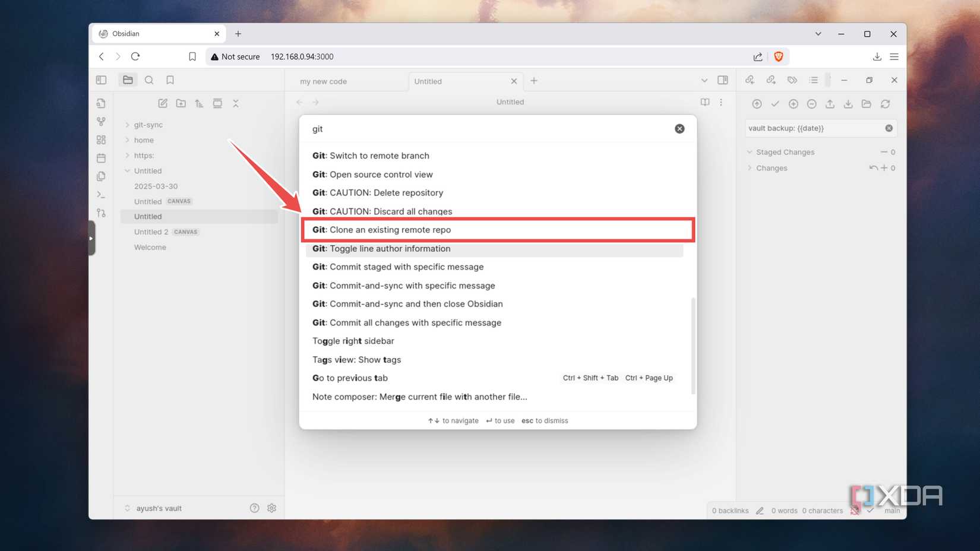The image size is (980, 551).
Task: Open the Search panel icon
Action: click(149, 80)
